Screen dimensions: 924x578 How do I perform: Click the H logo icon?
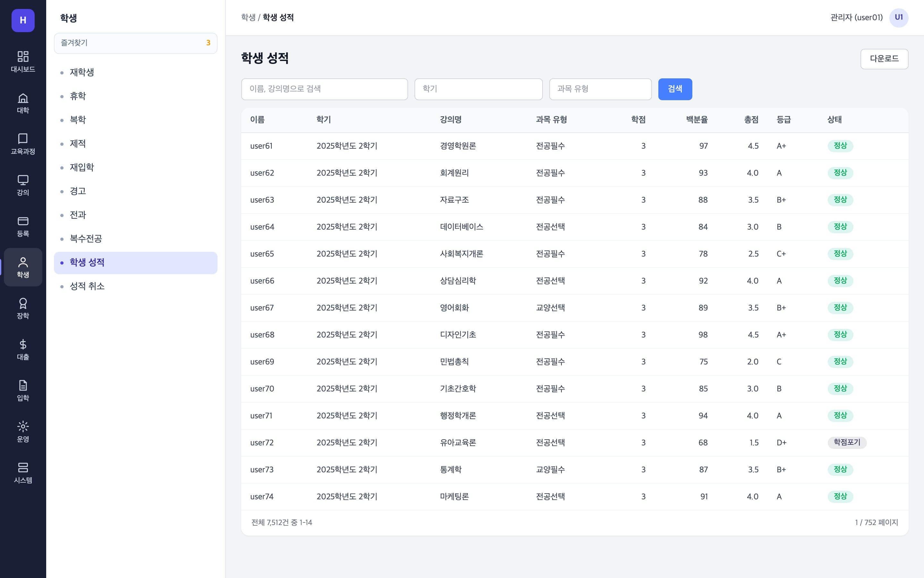[23, 20]
